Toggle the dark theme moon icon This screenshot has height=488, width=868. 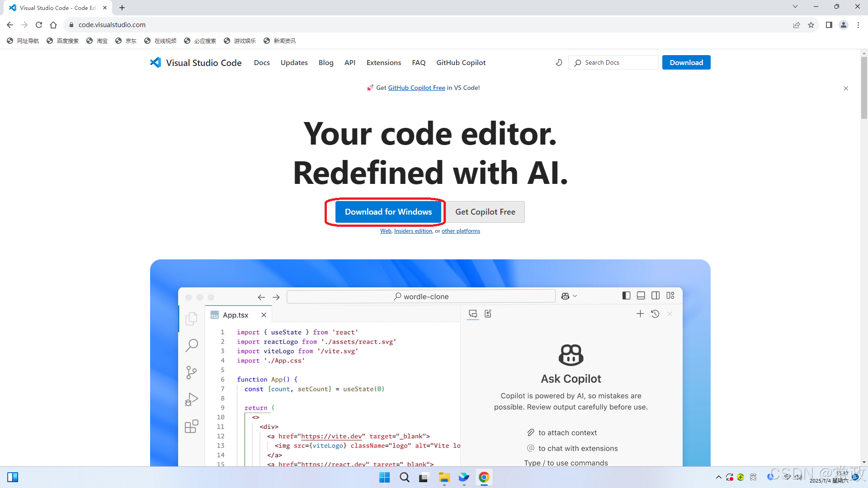click(559, 62)
